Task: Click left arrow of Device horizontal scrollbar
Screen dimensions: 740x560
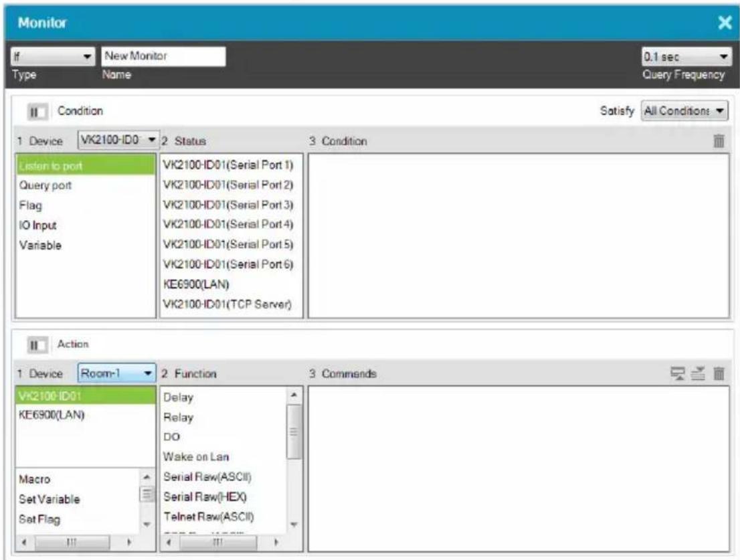Action: [24, 543]
